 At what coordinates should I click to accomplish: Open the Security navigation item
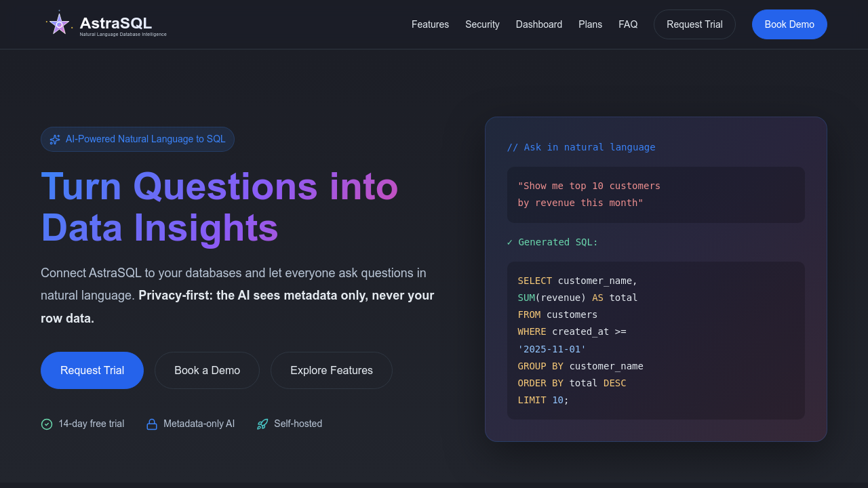tap(482, 24)
